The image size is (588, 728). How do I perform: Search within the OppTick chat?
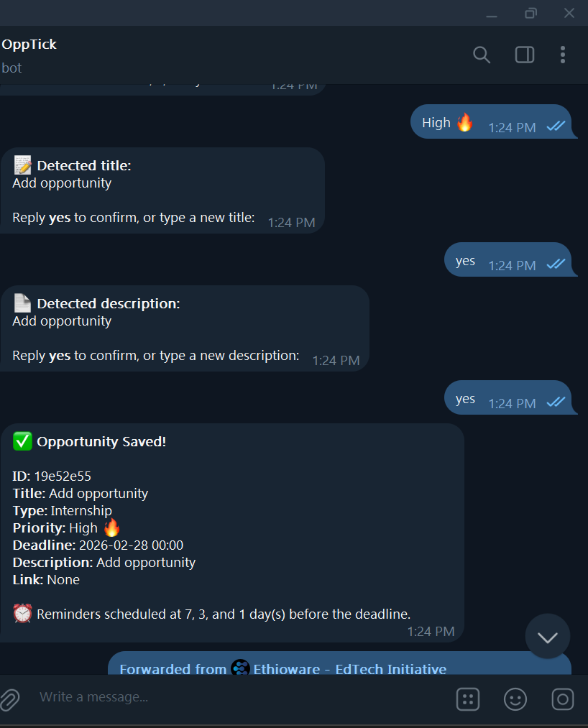pos(482,55)
